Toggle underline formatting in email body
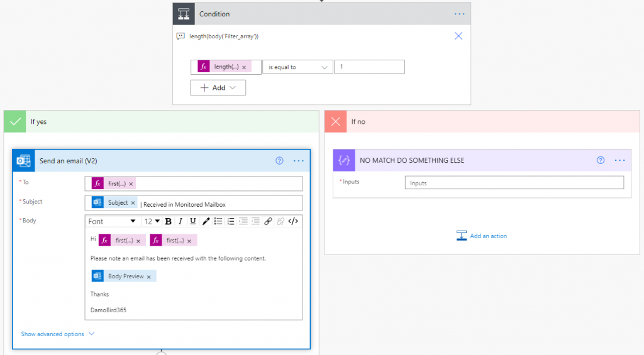644x355 pixels. pyautogui.click(x=192, y=221)
